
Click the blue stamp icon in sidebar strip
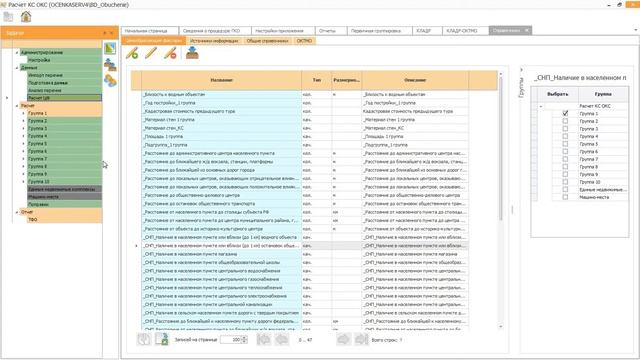[x=110, y=64]
